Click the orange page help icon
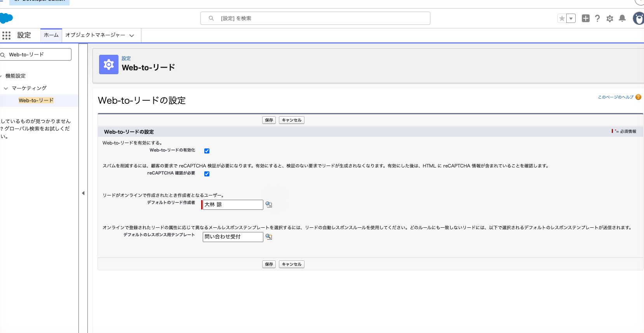Viewport: 644px width, 333px height. (x=638, y=97)
